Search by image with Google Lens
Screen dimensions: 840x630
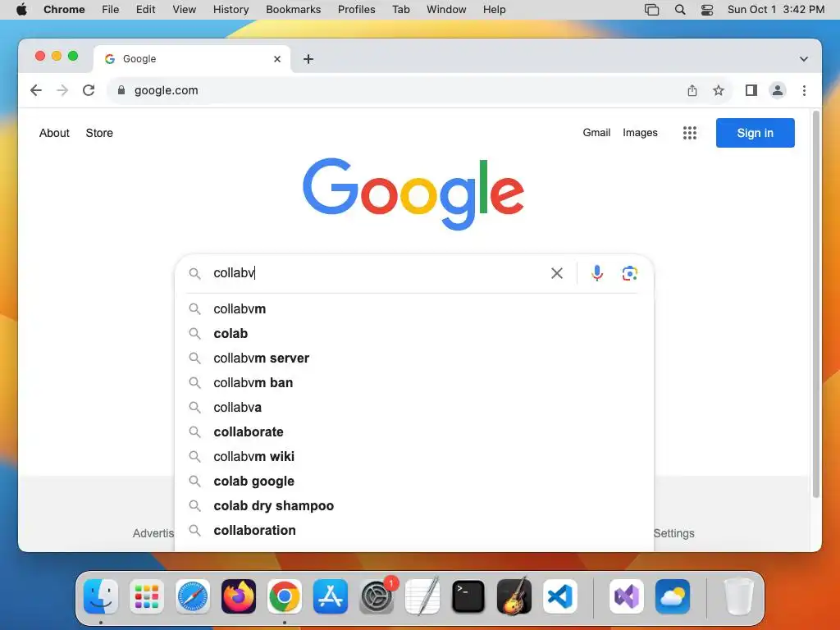629,273
